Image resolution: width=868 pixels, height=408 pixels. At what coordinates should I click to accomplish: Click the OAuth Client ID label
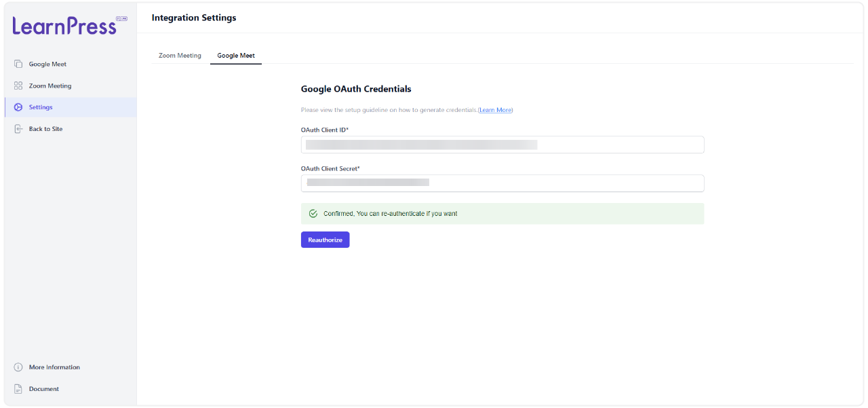click(325, 130)
